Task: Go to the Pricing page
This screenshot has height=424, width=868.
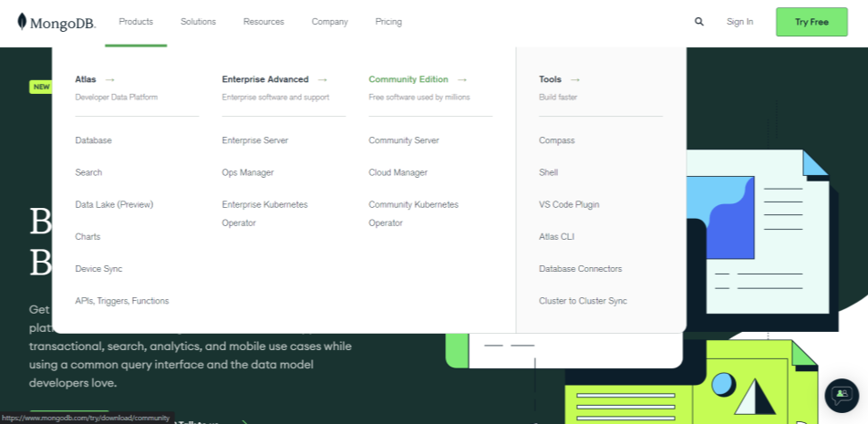Action: click(388, 22)
